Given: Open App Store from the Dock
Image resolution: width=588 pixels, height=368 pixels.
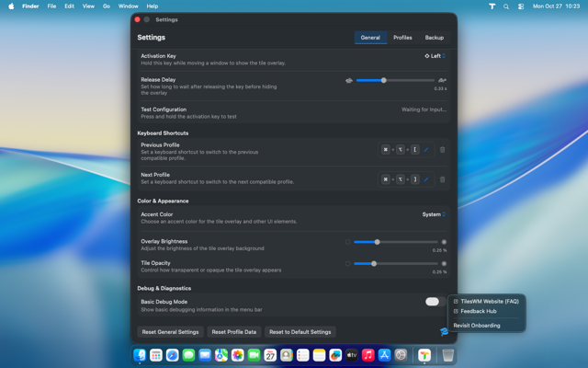Looking at the screenshot, I should click(x=384, y=355).
